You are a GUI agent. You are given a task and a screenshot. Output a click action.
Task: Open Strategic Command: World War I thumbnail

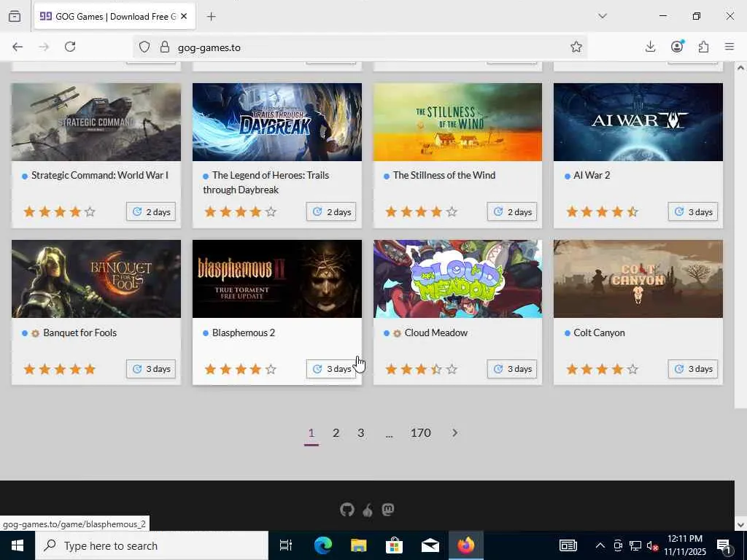96,122
